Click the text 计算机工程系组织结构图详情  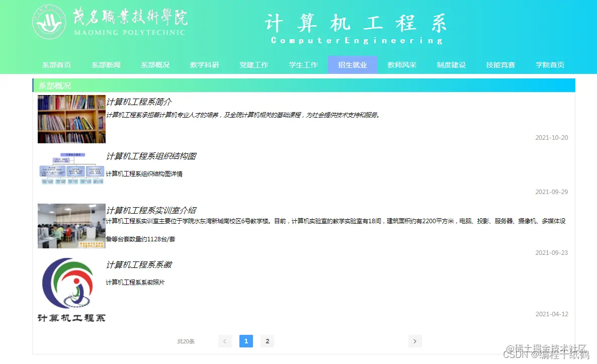coord(144,174)
